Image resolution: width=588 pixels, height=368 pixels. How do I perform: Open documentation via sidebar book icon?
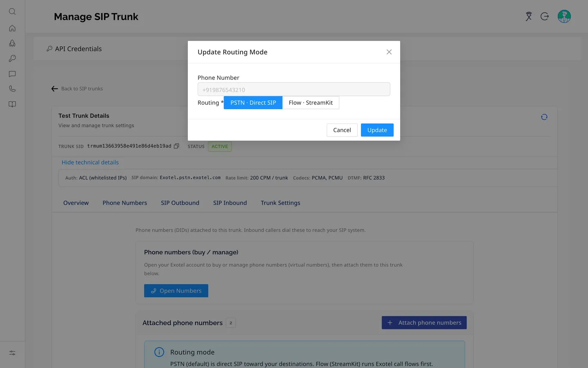pos(12,104)
